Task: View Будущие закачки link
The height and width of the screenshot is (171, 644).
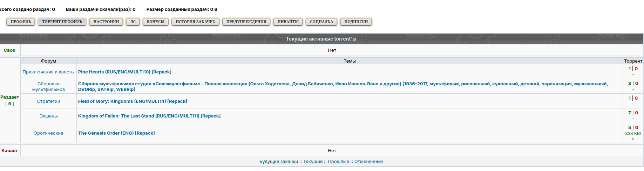Action: (x=278, y=162)
